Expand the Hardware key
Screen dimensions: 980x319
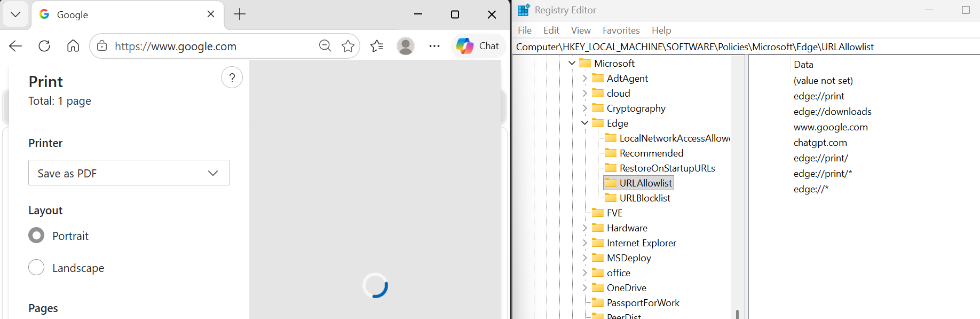tap(585, 228)
